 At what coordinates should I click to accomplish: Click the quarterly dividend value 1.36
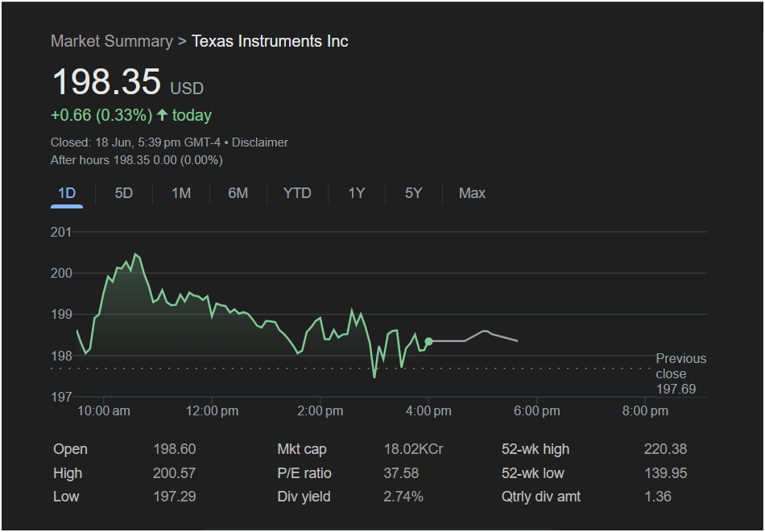[x=658, y=497]
